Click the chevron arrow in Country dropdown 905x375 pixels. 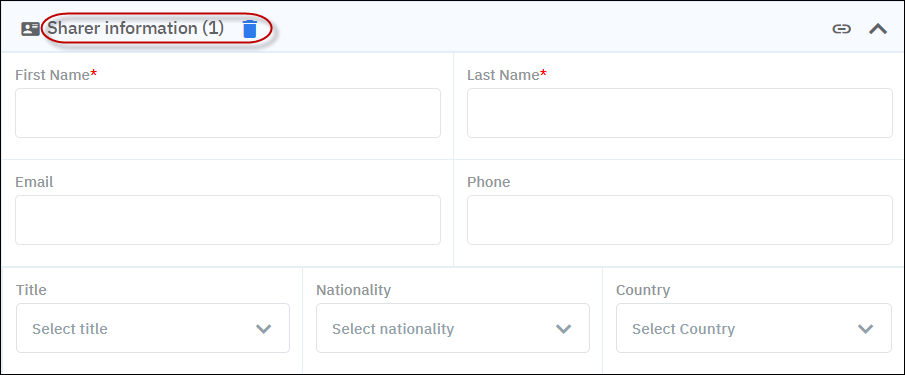coord(865,329)
